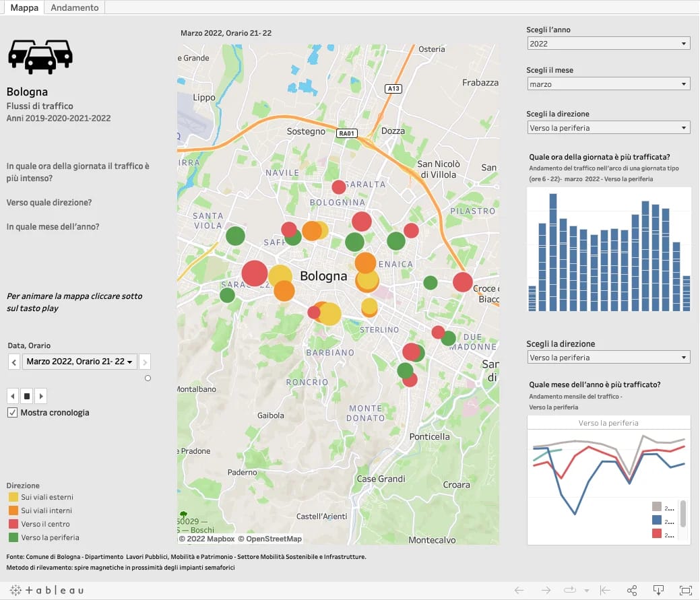Play the map animation forward
Image resolution: width=700 pixels, height=600 pixels.
click(x=41, y=395)
